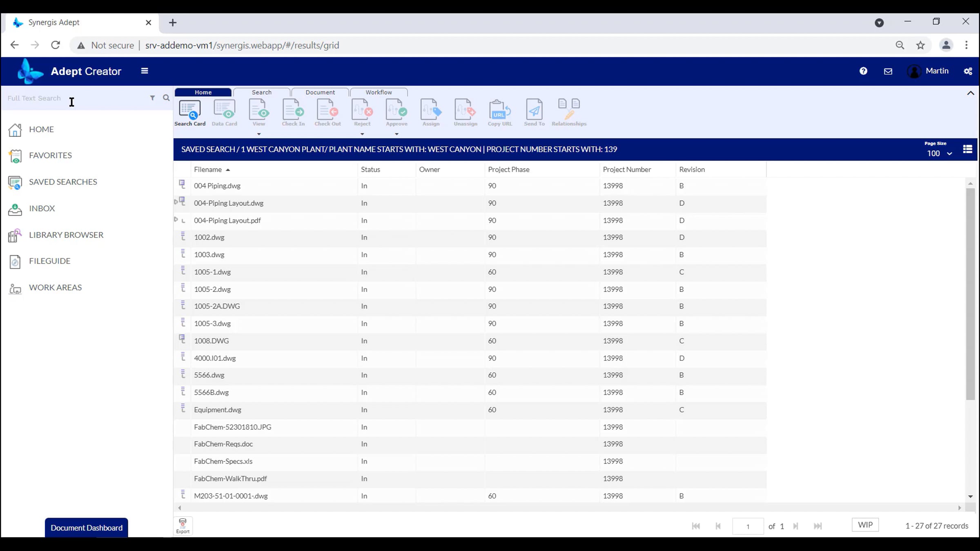Click the page number input box
The height and width of the screenshot is (551, 980).
748,526
